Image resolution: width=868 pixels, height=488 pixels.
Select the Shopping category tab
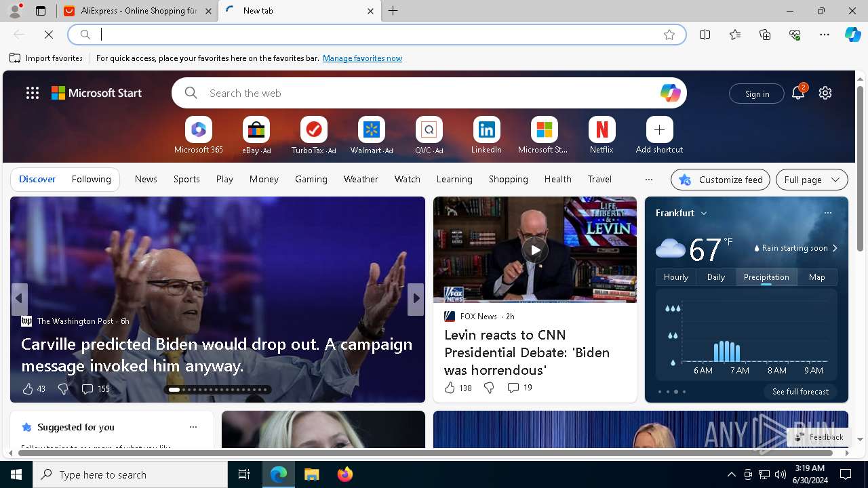(508, 179)
